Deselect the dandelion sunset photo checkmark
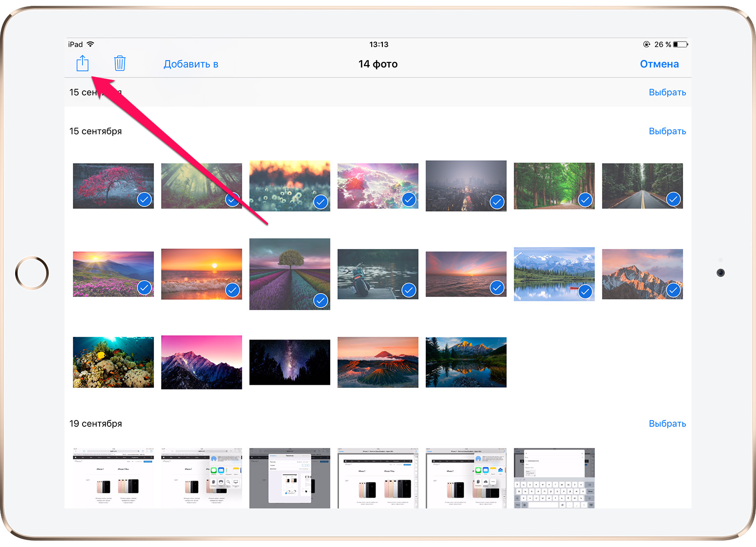Screen dimensions: 756x547 (321, 202)
